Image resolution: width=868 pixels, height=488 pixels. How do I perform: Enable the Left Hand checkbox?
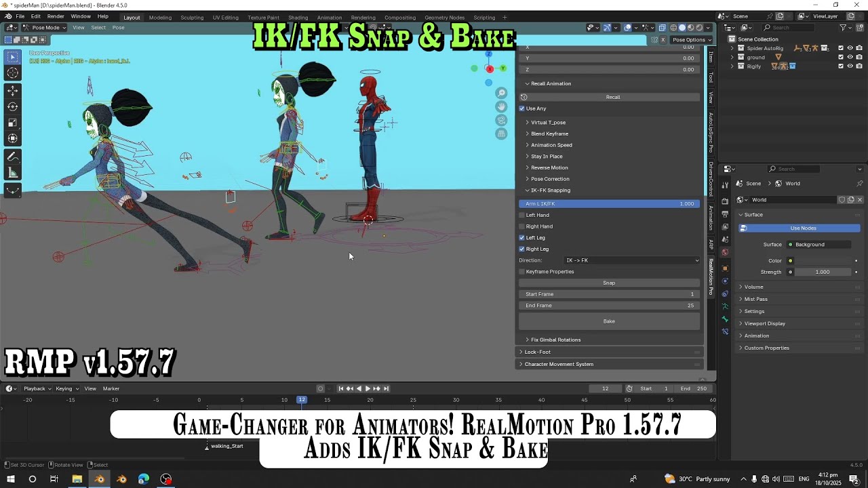click(522, 215)
